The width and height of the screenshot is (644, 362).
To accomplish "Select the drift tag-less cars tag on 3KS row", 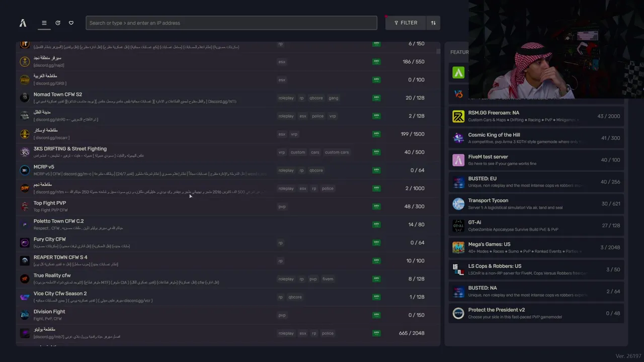I will (x=315, y=152).
